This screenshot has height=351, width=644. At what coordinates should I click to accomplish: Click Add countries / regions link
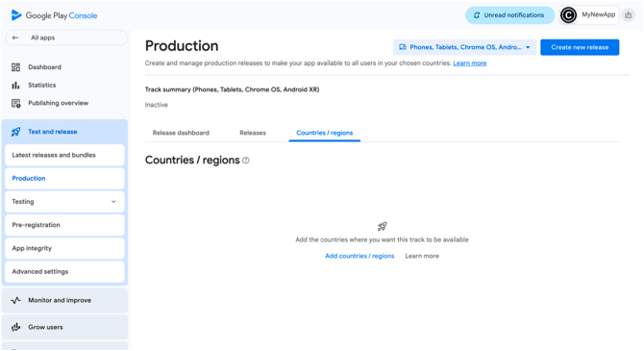pyautogui.click(x=359, y=256)
